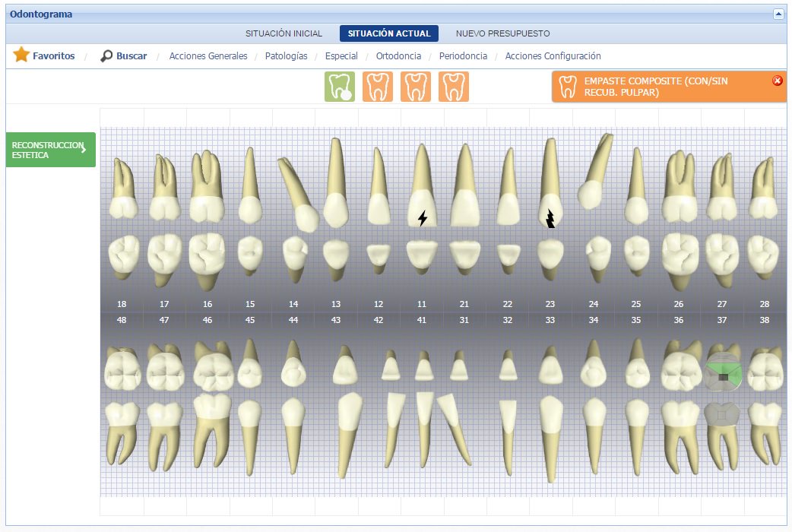Click Empaste Composite treatment label
Screen dimensions: 792x532
(656, 87)
